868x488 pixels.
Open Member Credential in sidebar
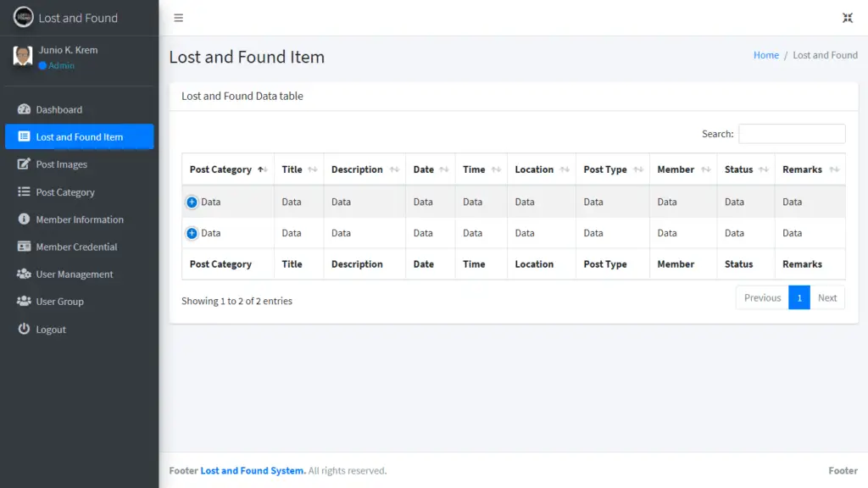tap(79, 247)
